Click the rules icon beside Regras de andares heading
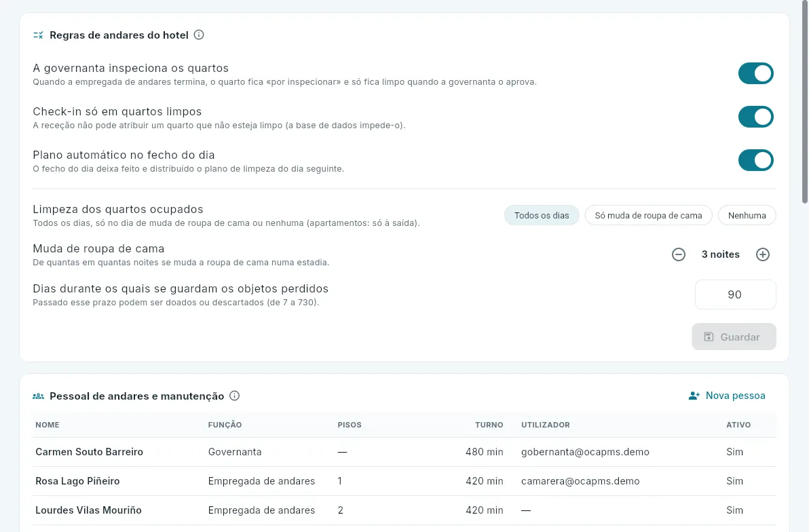Screen dimensions: 809x532 coord(38,35)
